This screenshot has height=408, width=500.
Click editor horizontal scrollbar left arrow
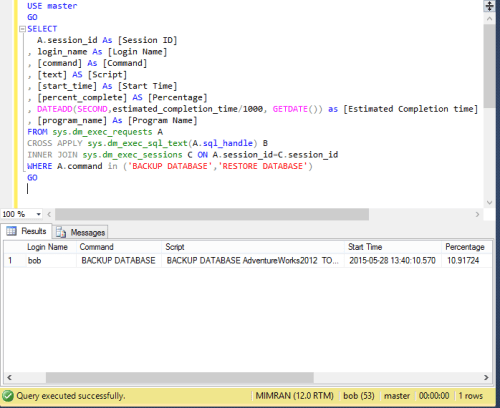click(49, 214)
